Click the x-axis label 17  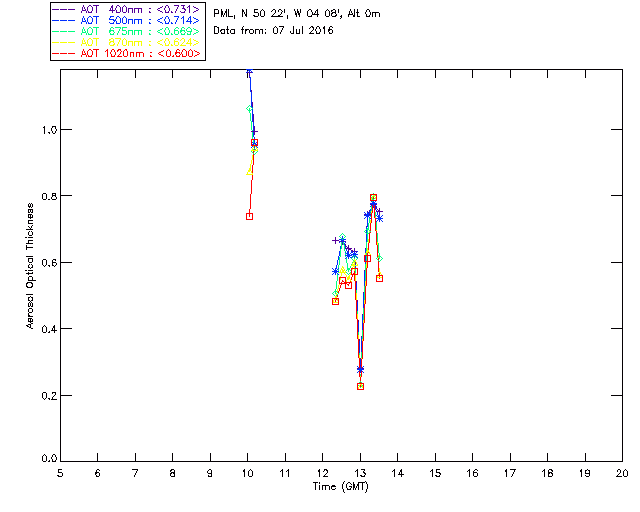pyautogui.click(x=510, y=473)
